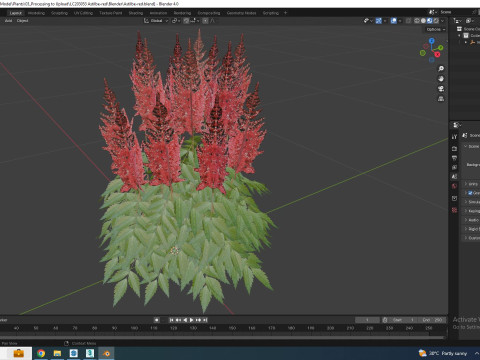Switch to the Texture Paint workspace tab
Viewport: 480px width, 360px height.
click(111, 13)
